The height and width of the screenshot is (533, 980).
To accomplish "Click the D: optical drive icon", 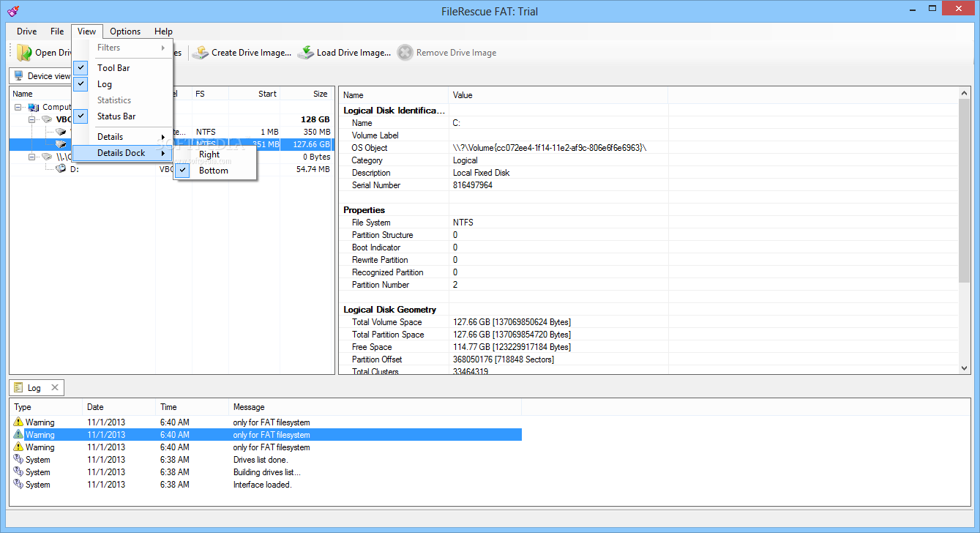I will click(61, 169).
